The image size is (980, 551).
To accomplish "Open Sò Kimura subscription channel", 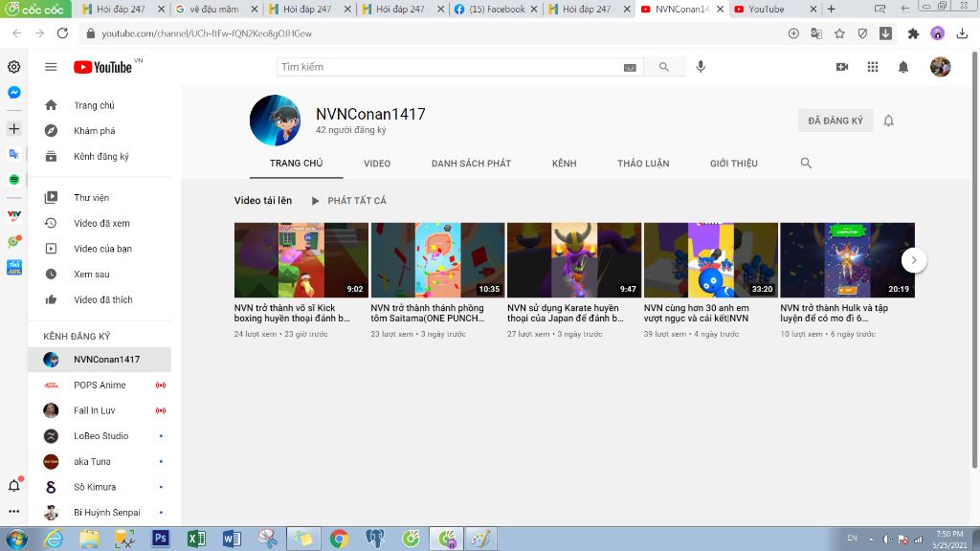I will [100, 487].
